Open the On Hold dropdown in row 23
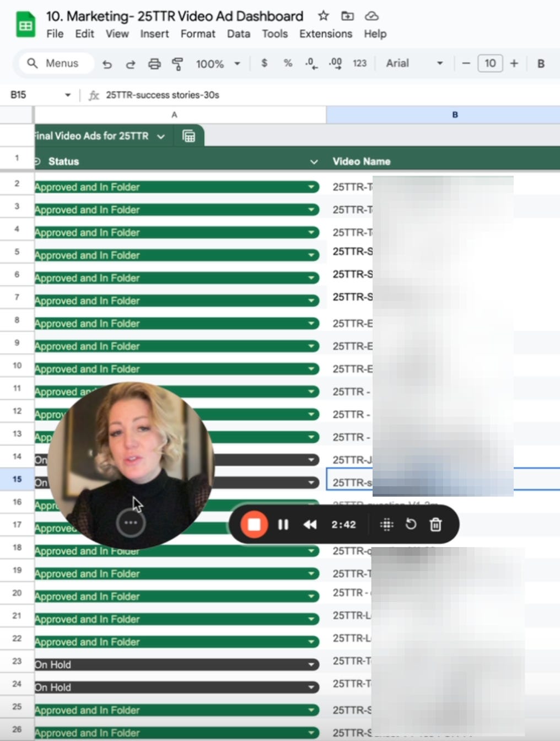This screenshot has height=741, width=560. [312, 664]
